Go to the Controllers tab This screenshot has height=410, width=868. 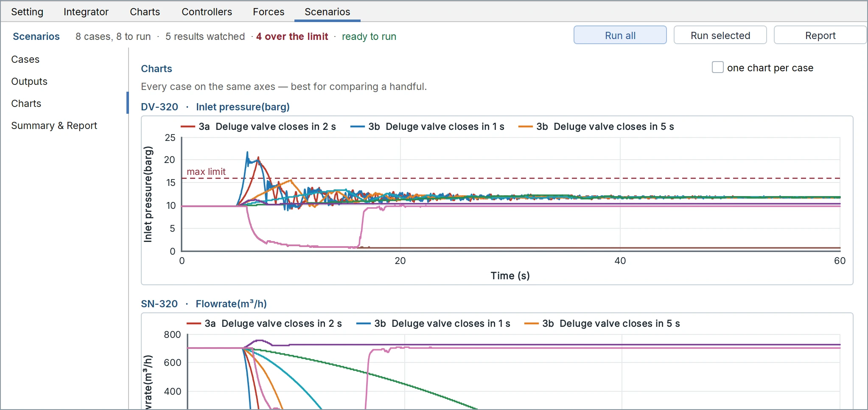(x=207, y=12)
